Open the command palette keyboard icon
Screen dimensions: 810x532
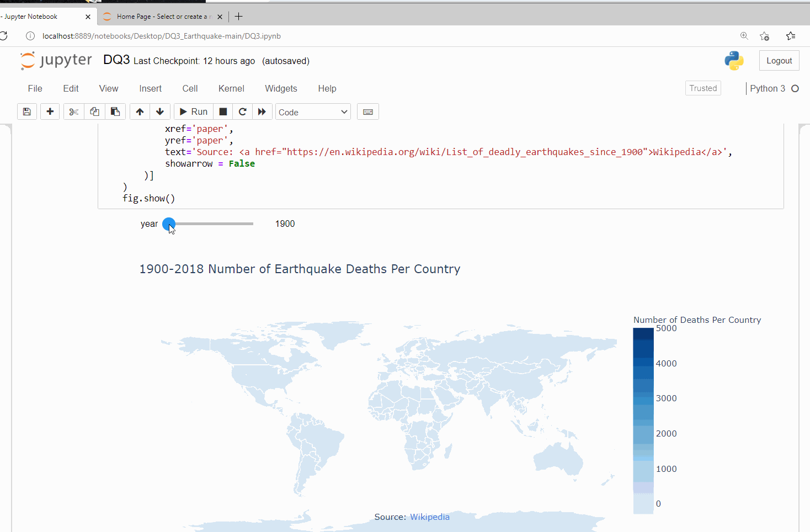368,111
